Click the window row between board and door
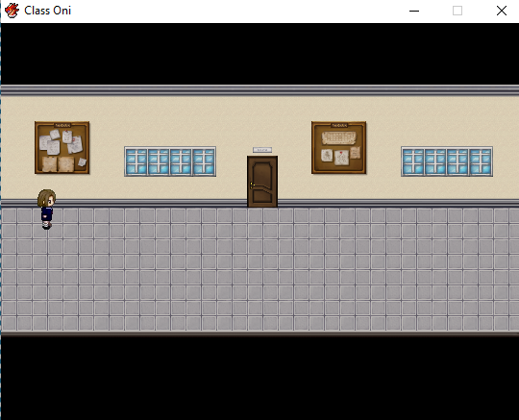The width and height of the screenshot is (519, 420). (x=170, y=161)
